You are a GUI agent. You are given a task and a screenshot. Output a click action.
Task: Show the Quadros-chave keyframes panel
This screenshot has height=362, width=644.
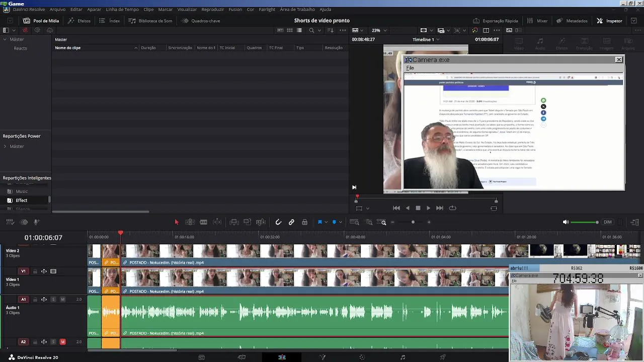point(201,21)
